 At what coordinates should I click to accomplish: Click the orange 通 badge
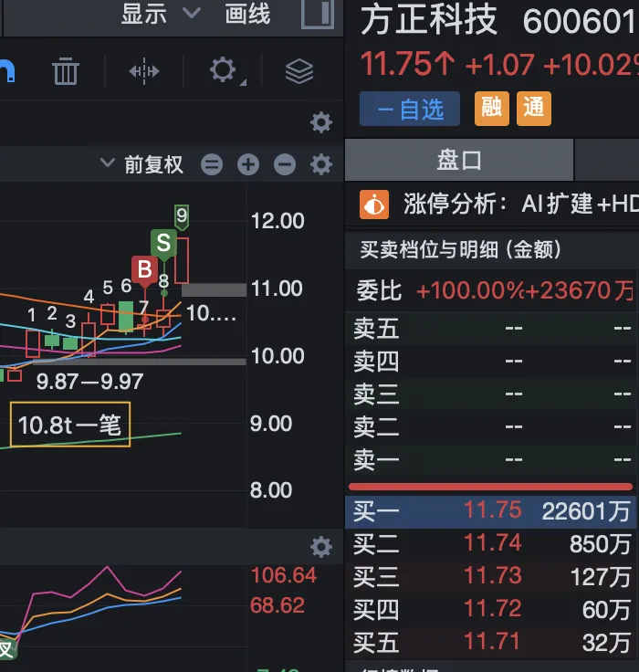pyautogui.click(x=534, y=109)
